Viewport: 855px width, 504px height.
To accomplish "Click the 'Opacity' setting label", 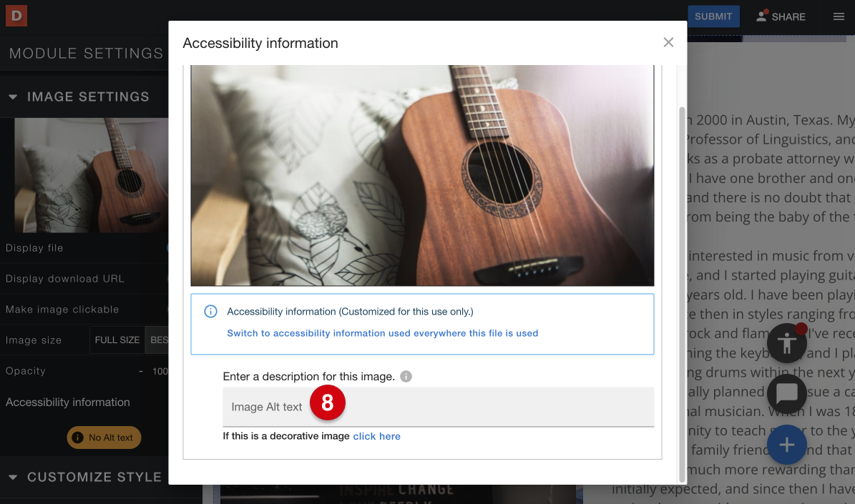I will point(26,371).
